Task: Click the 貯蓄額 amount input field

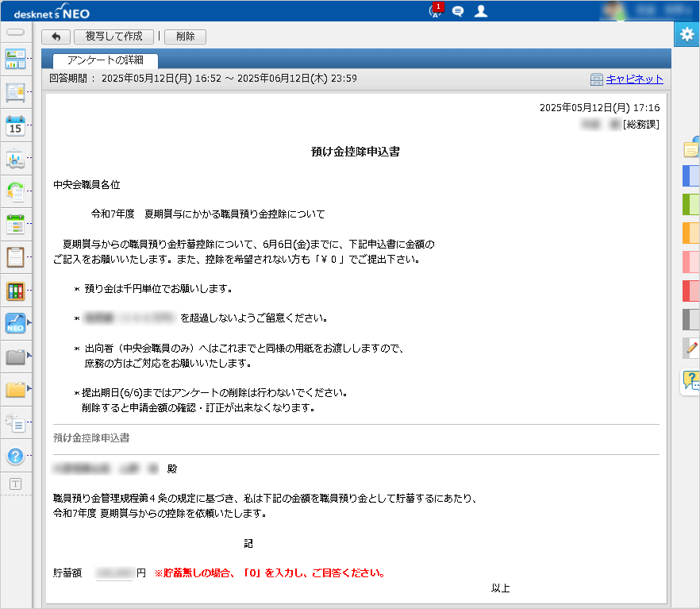Action: (113, 571)
